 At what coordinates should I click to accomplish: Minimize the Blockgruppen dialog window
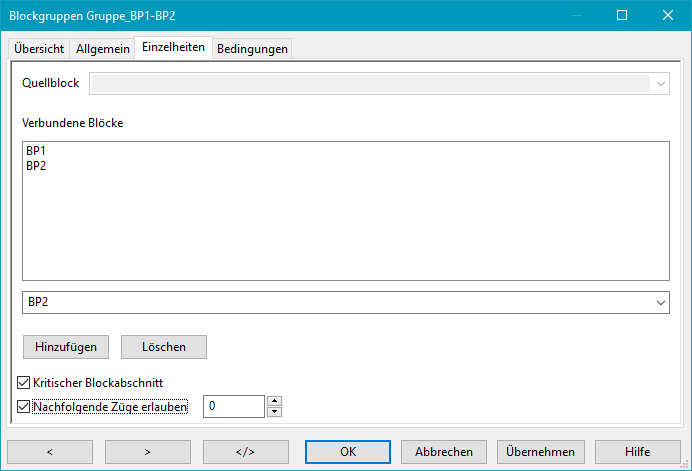pyautogui.click(x=575, y=15)
